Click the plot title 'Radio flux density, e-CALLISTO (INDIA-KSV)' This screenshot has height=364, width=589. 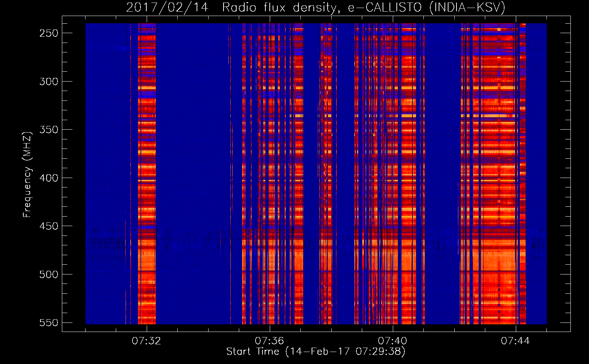coord(364,7)
